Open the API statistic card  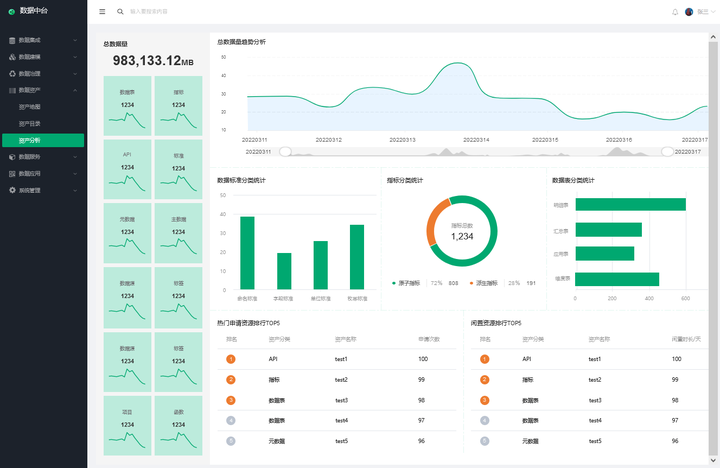click(127, 169)
